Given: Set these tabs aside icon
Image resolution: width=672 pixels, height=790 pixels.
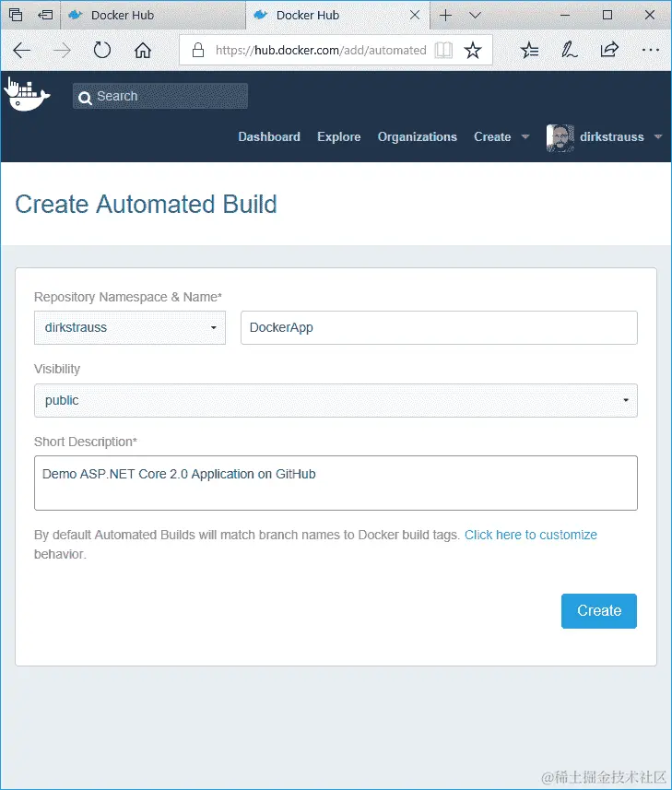Looking at the screenshot, I should (45, 15).
